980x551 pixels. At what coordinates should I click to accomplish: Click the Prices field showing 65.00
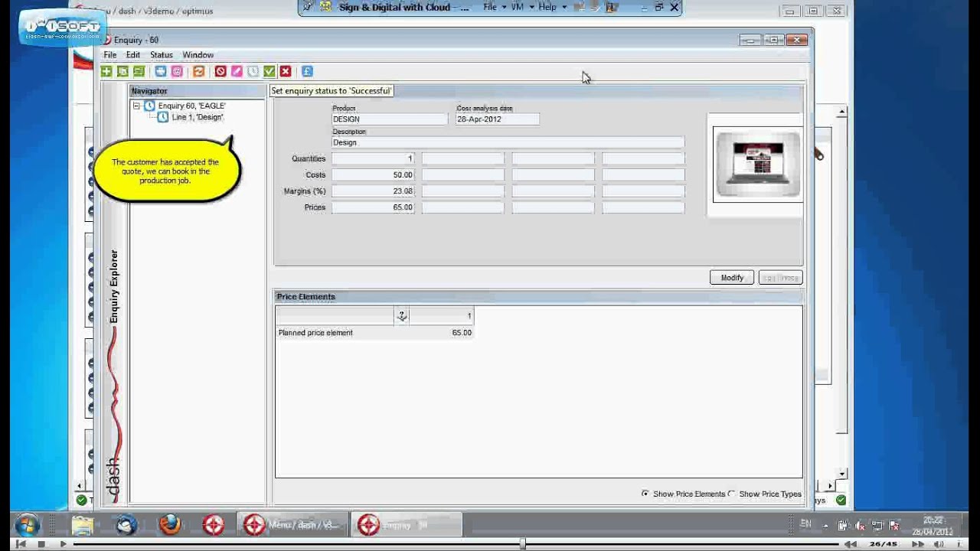pyautogui.click(x=373, y=207)
